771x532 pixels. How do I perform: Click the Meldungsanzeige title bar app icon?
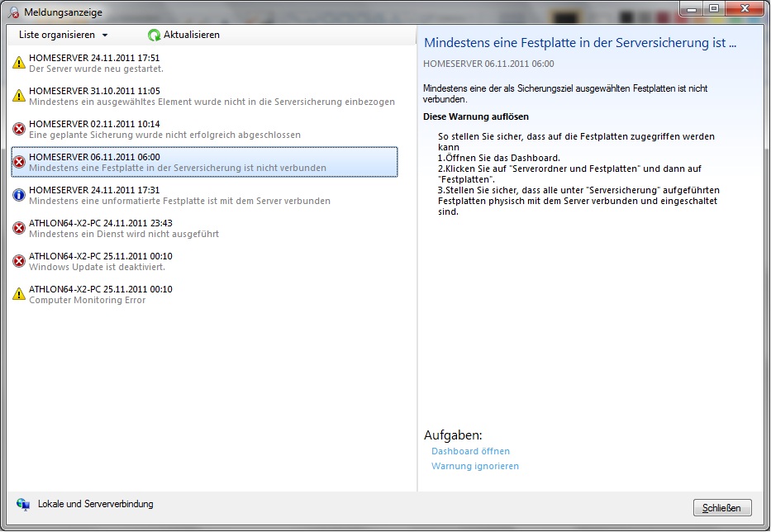(14, 12)
